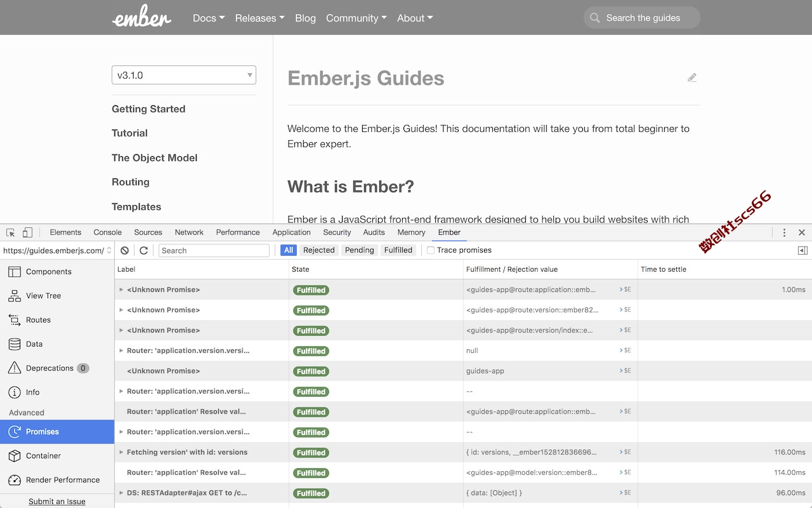Switch to the Network tab
The width and height of the screenshot is (812, 508).
[x=189, y=232]
